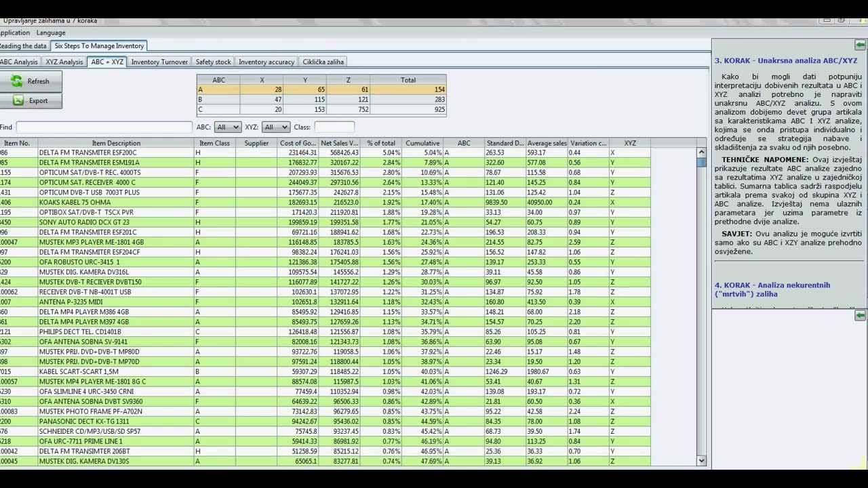Click green arrow icon in lower help panel
The height and width of the screenshot is (488, 868).
click(x=860, y=315)
